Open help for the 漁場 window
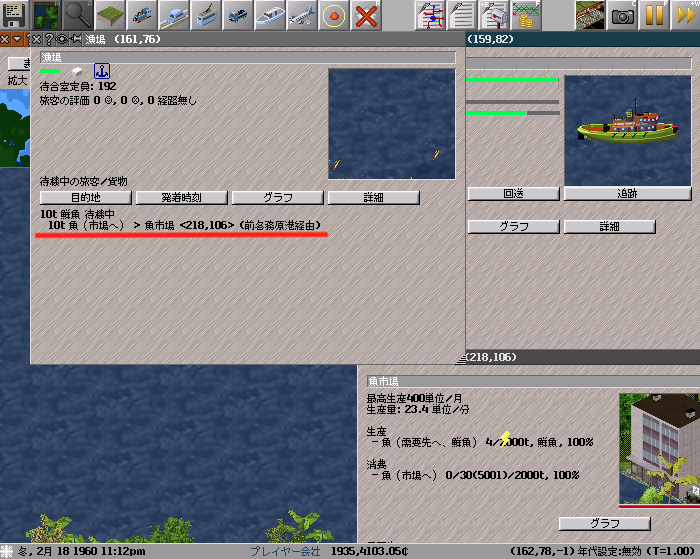700x559 pixels. point(49,39)
